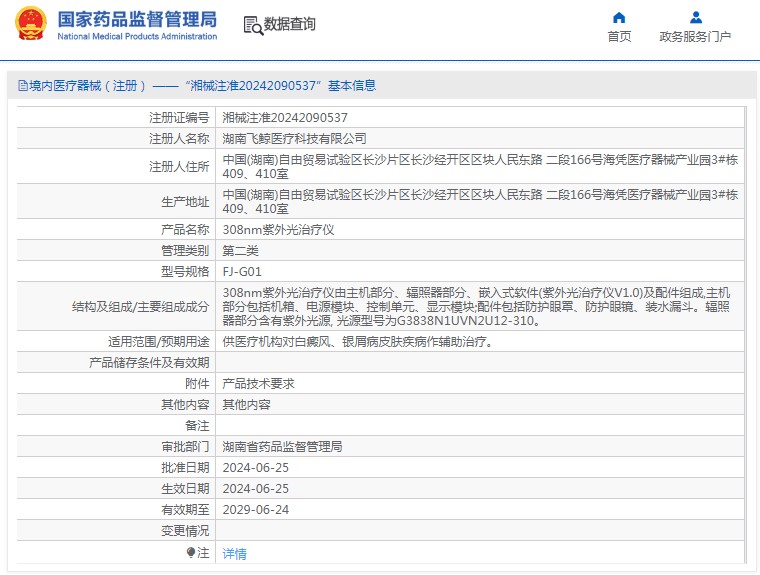Click the 数据查询 search document icon
The width and height of the screenshot is (760, 575).
pyautogui.click(x=252, y=25)
